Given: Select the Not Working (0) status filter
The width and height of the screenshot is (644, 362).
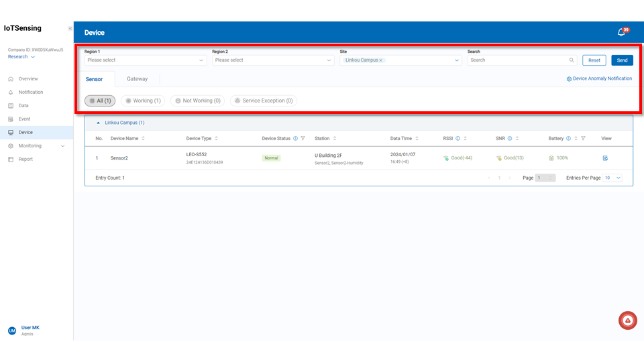Looking at the screenshot, I should pos(197,101).
